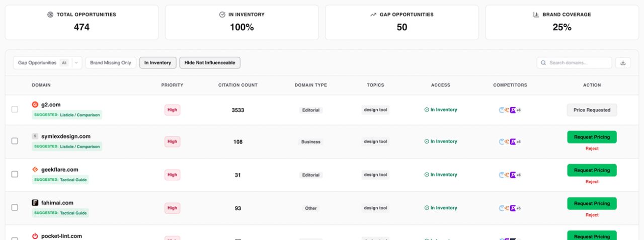Click the pocket-lint.com power favicon icon

click(x=35, y=236)
